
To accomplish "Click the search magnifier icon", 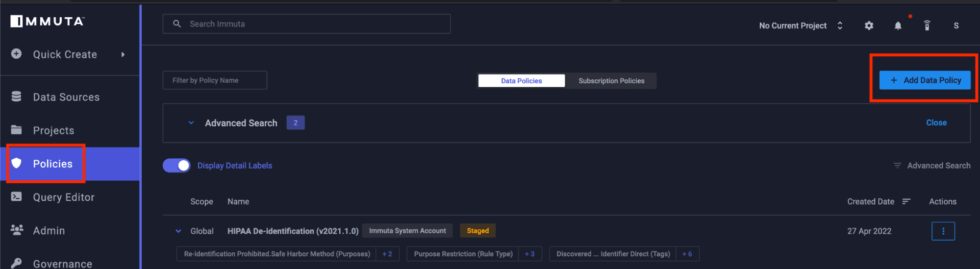I will coord(177,24).
